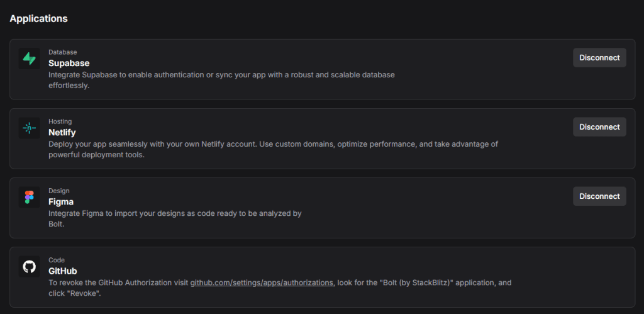The height and width of the screenshot is (314, 644).
Task: Click the GitHub application title
Action: click(63, 271)
